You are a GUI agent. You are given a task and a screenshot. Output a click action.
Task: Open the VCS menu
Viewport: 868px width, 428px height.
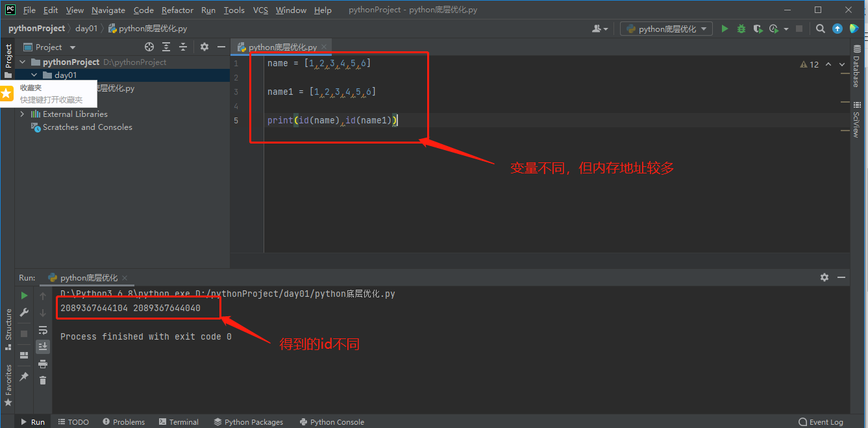[x=260, y=10]
